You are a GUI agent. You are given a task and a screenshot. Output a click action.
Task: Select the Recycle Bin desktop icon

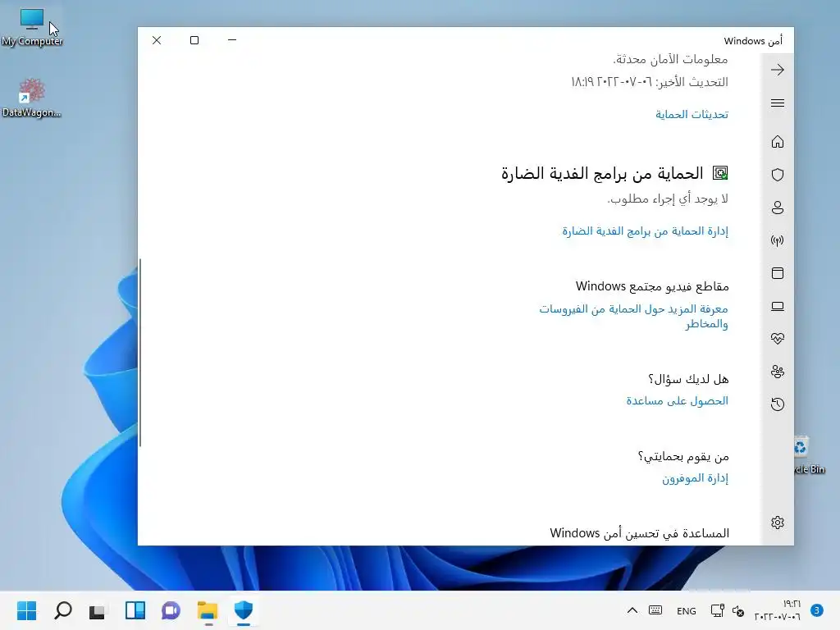(809, 454)
